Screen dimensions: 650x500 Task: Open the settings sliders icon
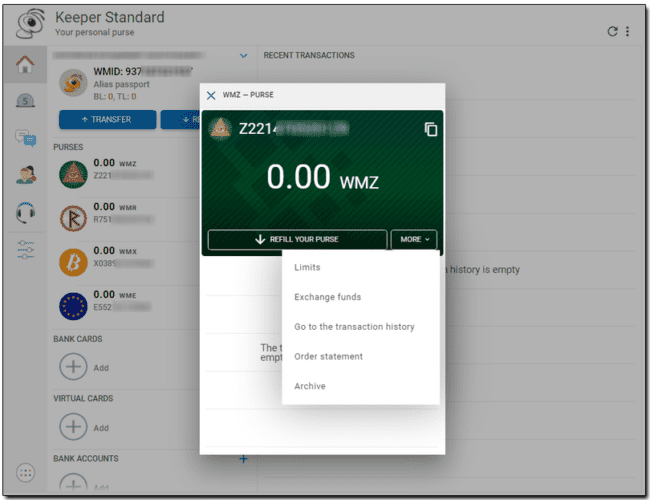click(x=26, y=249)
